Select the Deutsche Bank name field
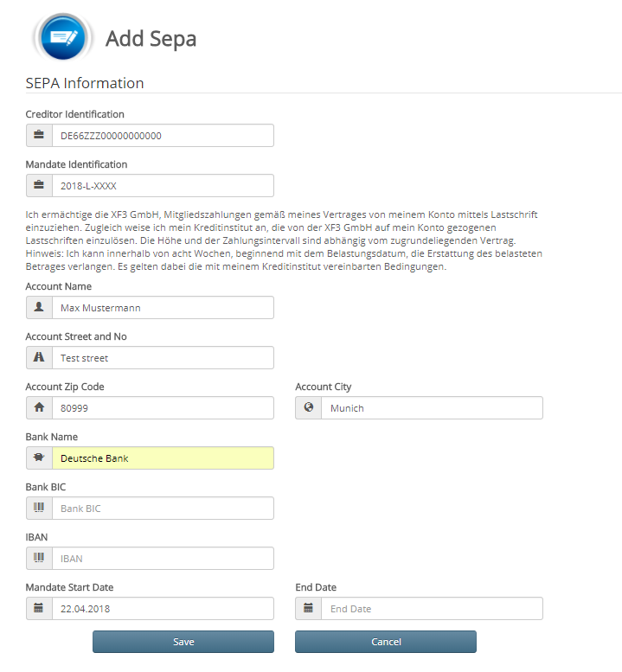The height and width of the screenshot is (672, 622). (x=163, y=458)
